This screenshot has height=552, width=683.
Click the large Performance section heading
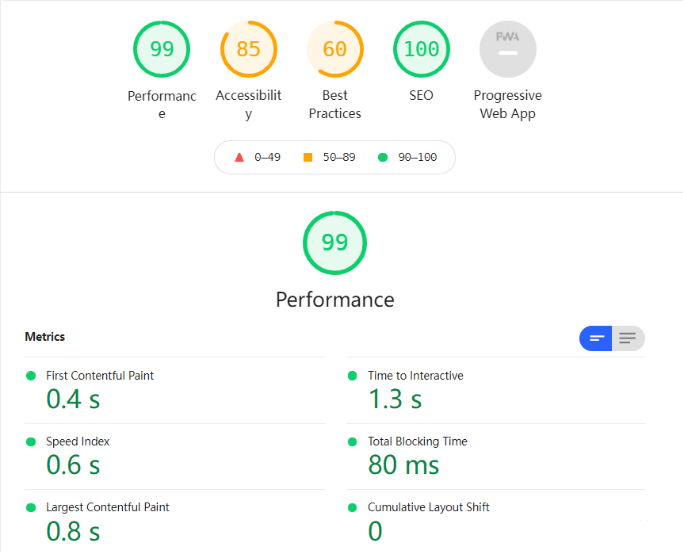click(x=335, y=300)
